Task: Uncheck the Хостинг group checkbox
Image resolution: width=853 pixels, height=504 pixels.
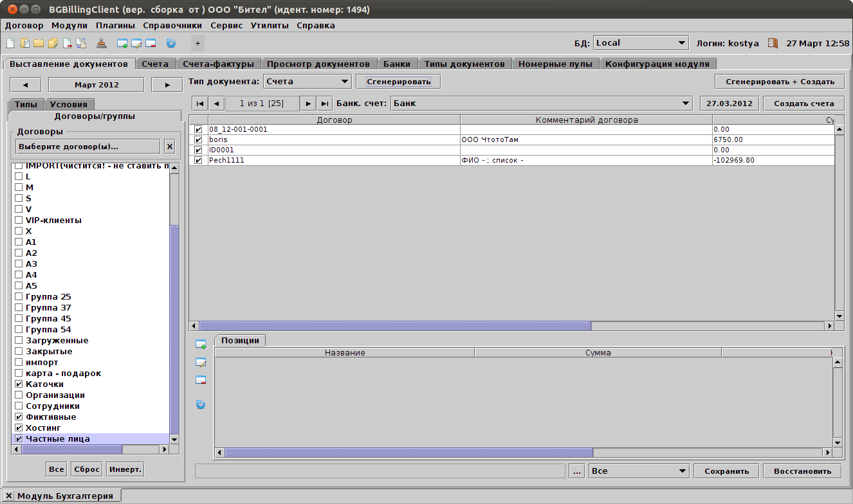Action: (x=19, y=428)
